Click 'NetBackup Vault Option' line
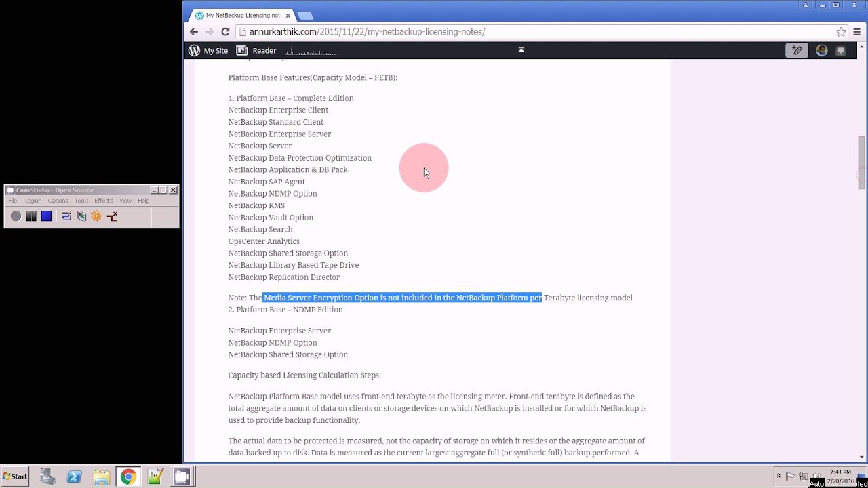Image resolution: width=868 pixels, height=488 pixels. 271,218
